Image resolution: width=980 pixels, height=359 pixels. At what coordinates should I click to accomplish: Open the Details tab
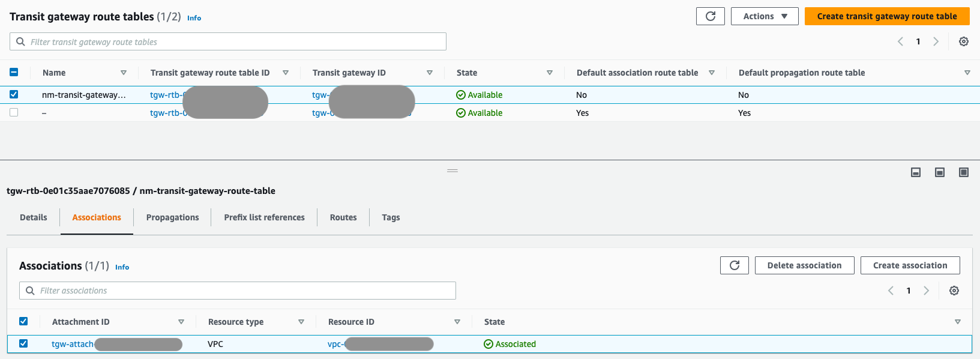coord(34,217)
